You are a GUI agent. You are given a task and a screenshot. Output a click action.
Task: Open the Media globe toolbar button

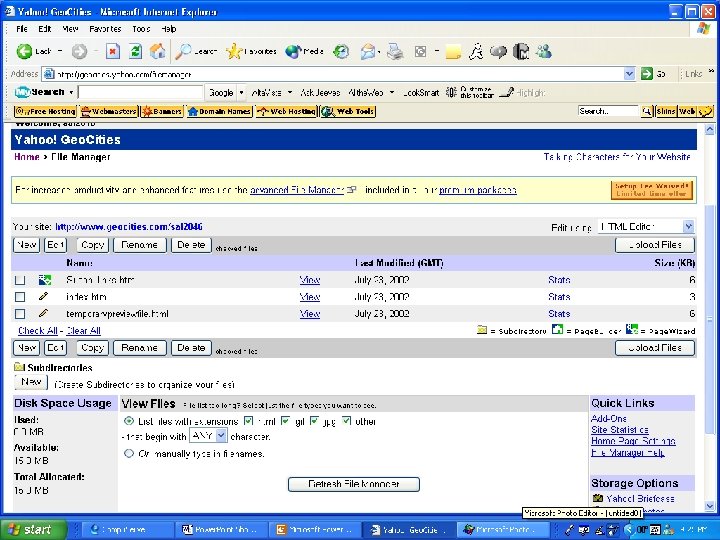(x=304, y=51)
